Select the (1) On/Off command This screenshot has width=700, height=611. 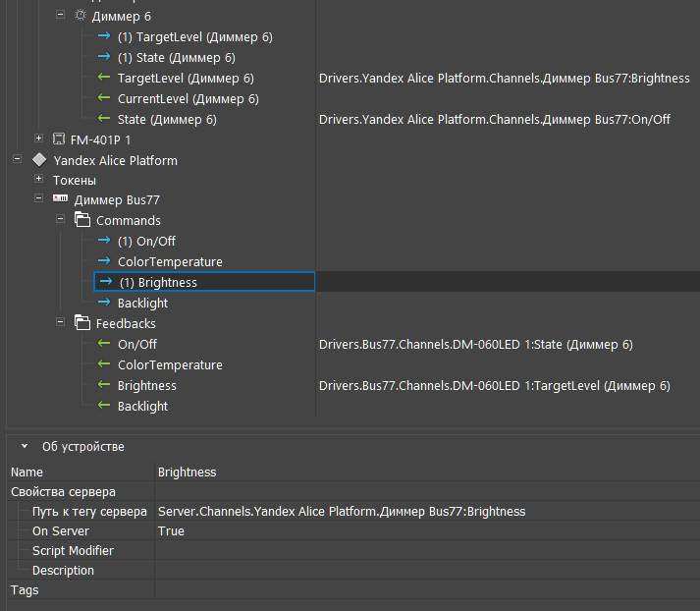tap(146, 242)
